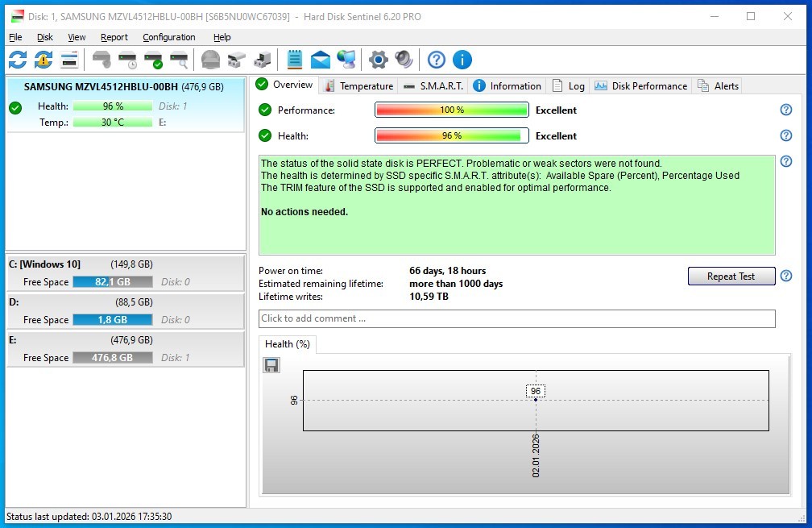Click help icon next to Repeat Test
The height and width of the screenshot is (528, 812).
(786, 276)
